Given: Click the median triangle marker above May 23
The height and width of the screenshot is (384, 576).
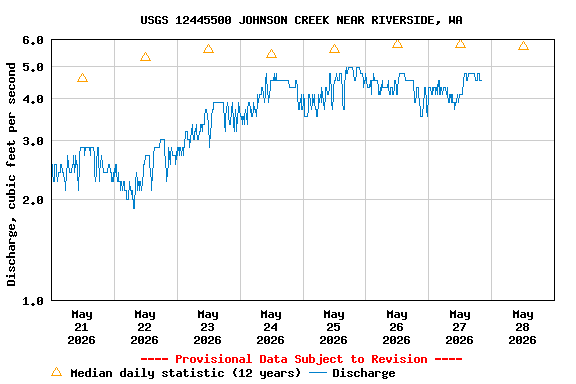Looking at the screenshot, I should 208,49.
